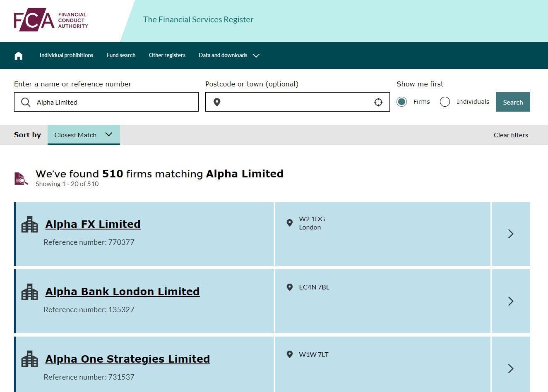
Task: Click building icon for Alpha One Strategies
Action: (29, 359)
